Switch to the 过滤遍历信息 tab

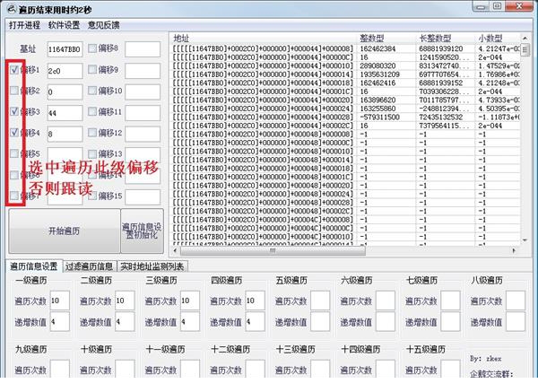point(89,266)
